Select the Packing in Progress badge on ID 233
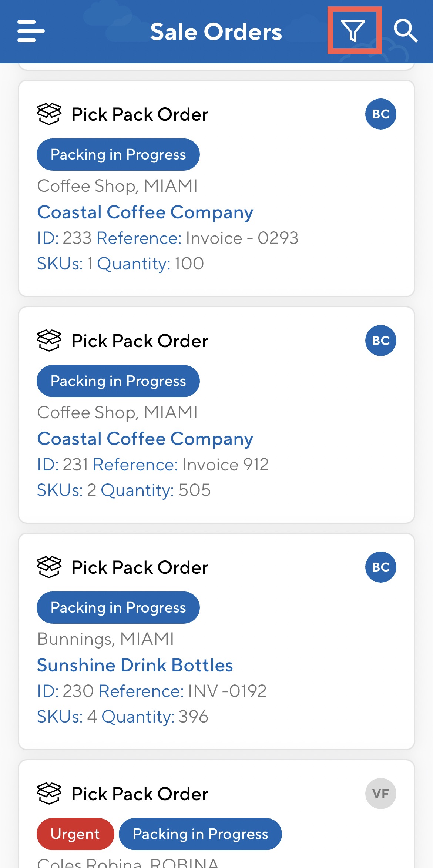This screenshot has height=868, width=433. click(x=118, y=154)
